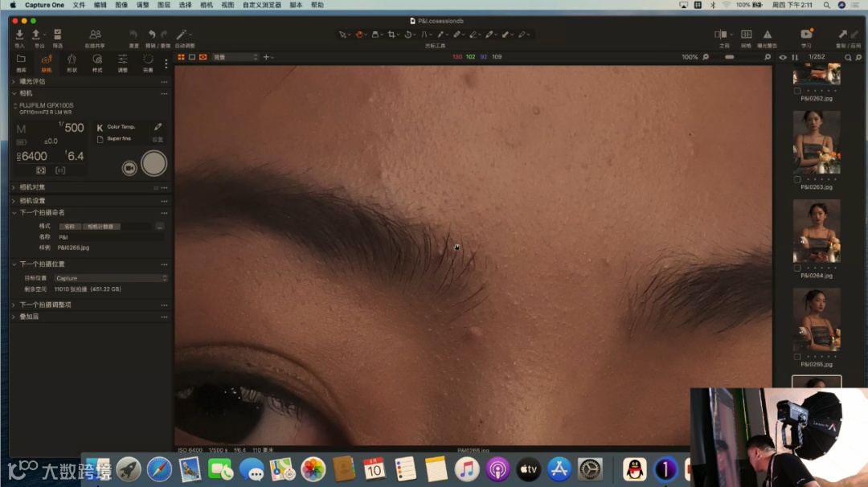Toggle Exposure Warning (曝光警告) triangle

[x=768, y=35]
